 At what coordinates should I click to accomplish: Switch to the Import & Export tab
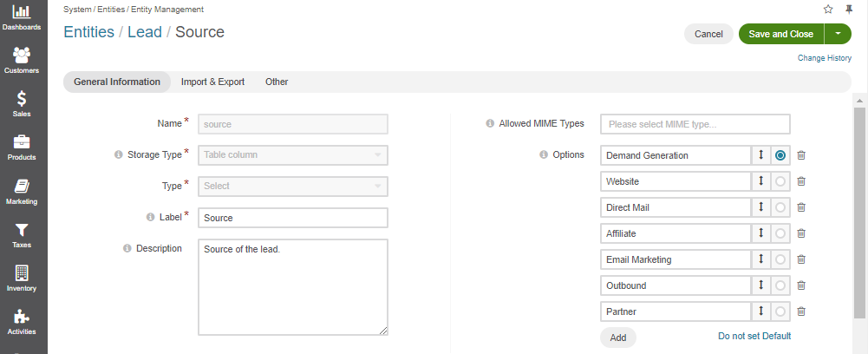[212, 82]
